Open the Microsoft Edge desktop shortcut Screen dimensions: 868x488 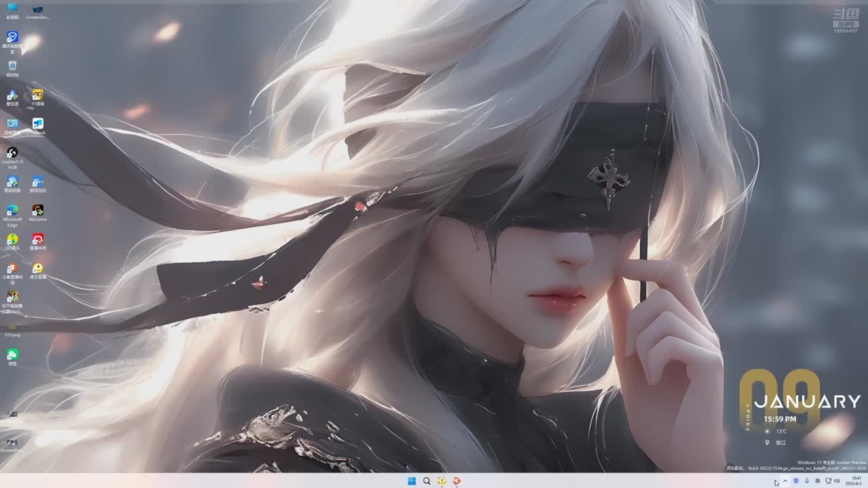click(x=12, y=211)
